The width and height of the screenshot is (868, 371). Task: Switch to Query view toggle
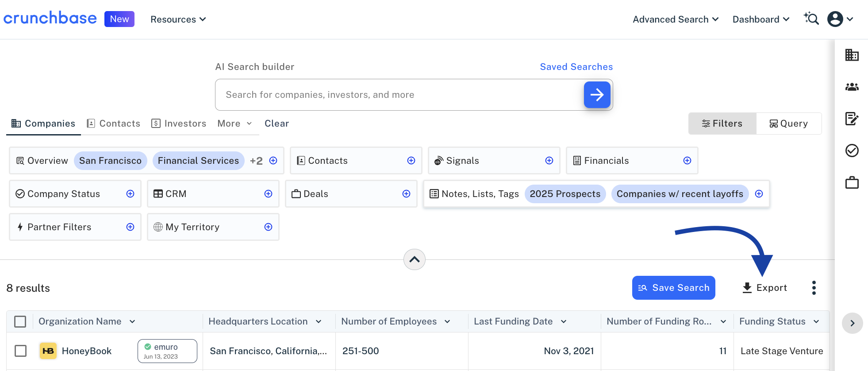(789, 124)
